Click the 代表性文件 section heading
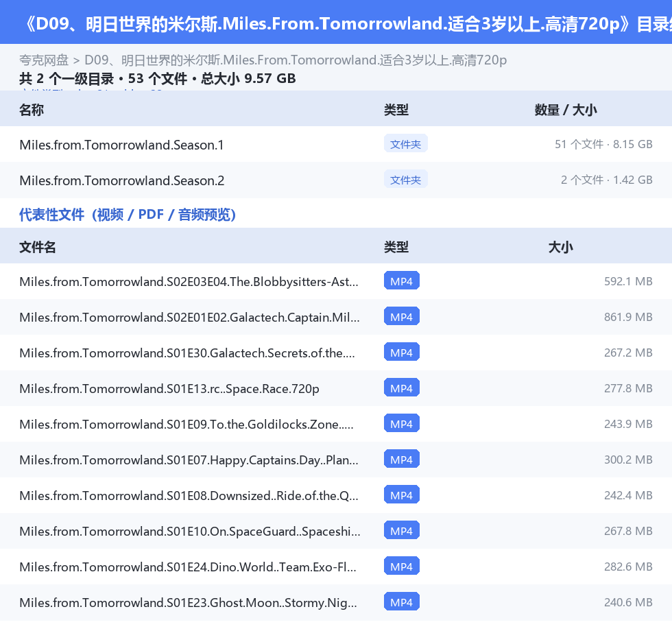The height and width of the screenshot is (642, 672). 128,214
